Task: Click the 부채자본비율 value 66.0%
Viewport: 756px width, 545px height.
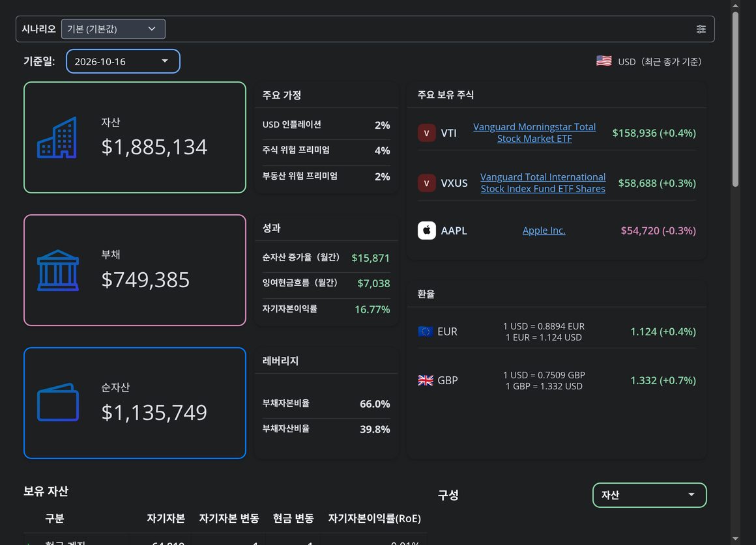Action: (x=375, y=404)
